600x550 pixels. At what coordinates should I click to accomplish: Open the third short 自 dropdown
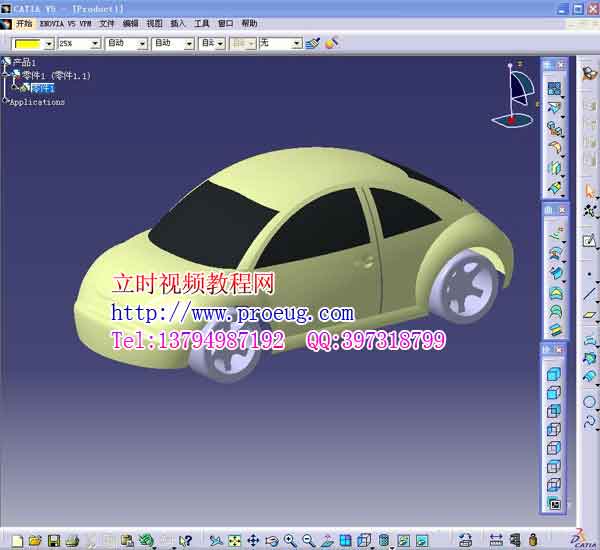pyautogui.click(x=220, y=44)
